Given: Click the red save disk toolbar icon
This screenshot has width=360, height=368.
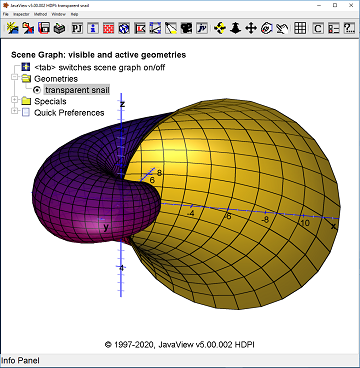Looking at the screenshot, I should [x=44, y=28].
